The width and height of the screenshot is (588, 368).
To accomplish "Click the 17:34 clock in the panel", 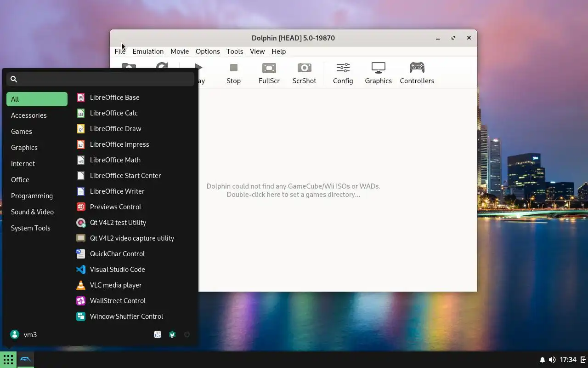I will [568, 360].
